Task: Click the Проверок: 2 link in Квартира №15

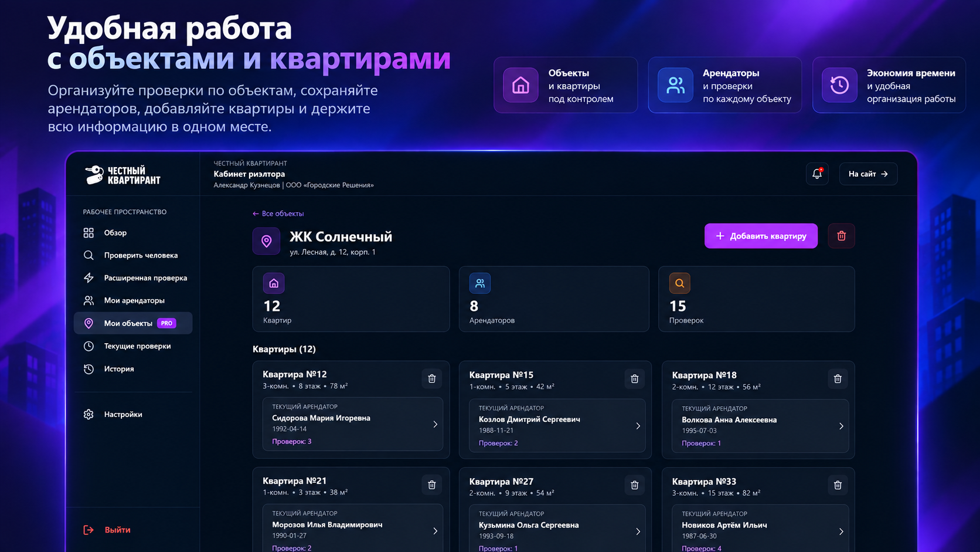Action: (x=498, y=443)
